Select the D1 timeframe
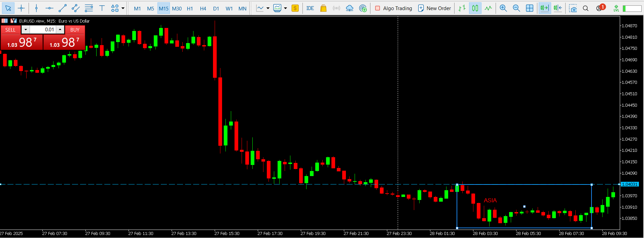 pyautogui.click(x=216, y=8)
